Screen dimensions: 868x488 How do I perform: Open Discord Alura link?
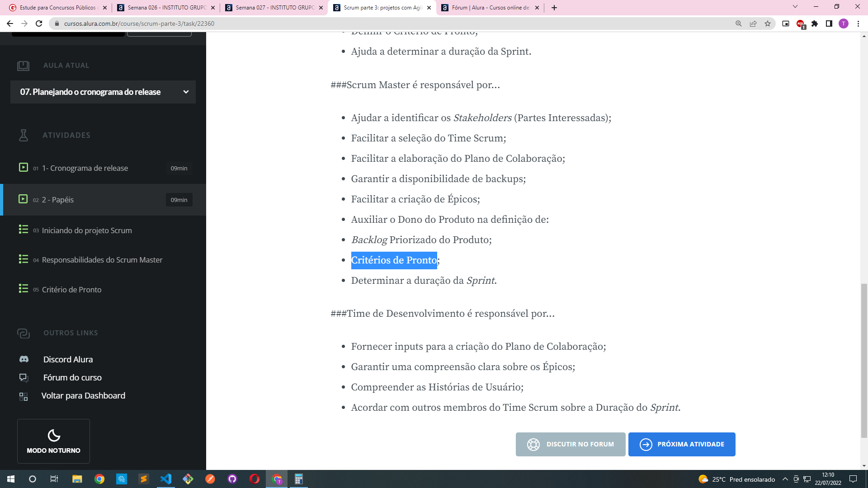point(68,359)
